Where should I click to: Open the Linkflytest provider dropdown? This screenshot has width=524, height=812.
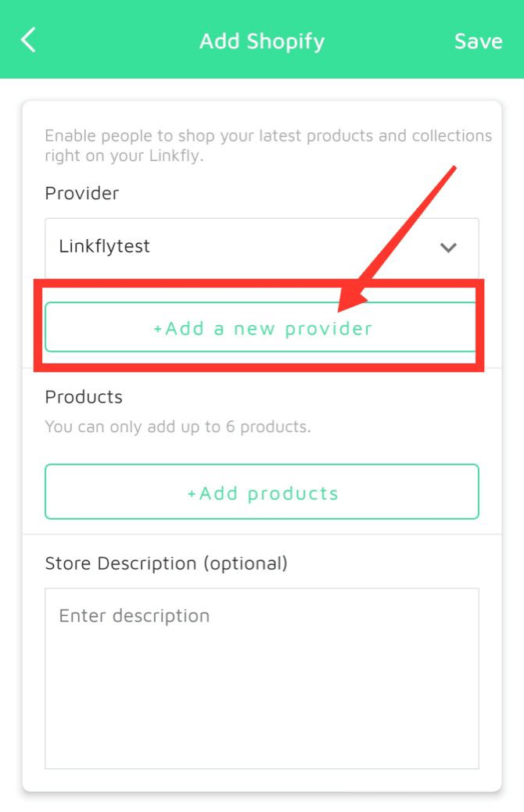click(262, 248)
